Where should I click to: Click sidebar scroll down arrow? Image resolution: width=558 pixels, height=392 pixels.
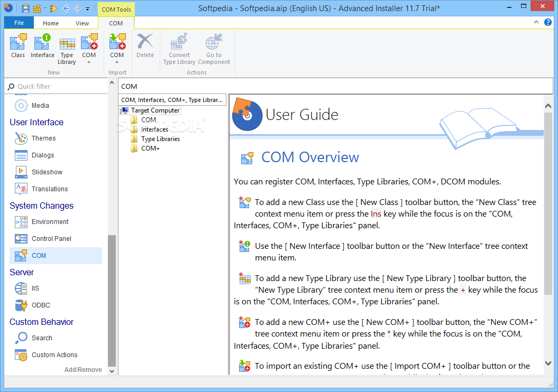tap(112, 371)
